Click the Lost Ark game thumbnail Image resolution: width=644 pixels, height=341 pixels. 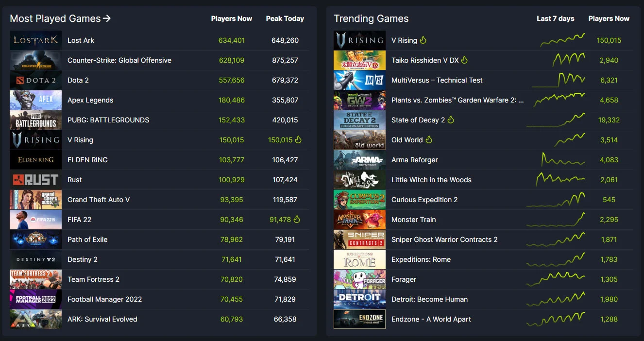(35, 40)
